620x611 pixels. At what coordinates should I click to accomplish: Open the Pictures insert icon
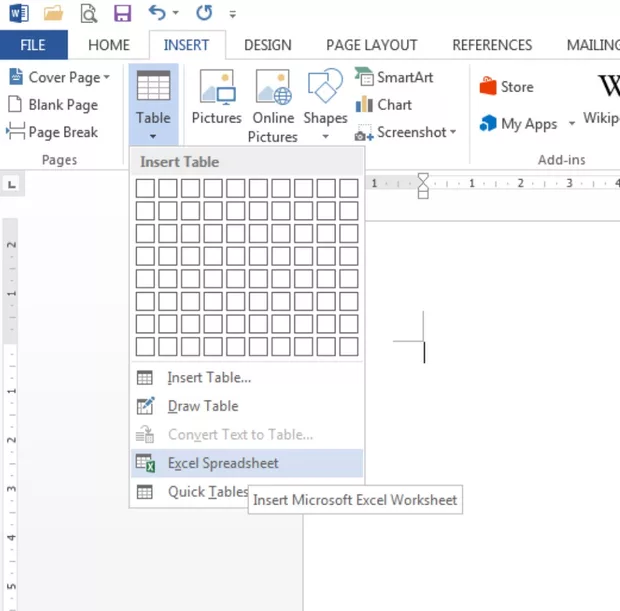[216, 100]
